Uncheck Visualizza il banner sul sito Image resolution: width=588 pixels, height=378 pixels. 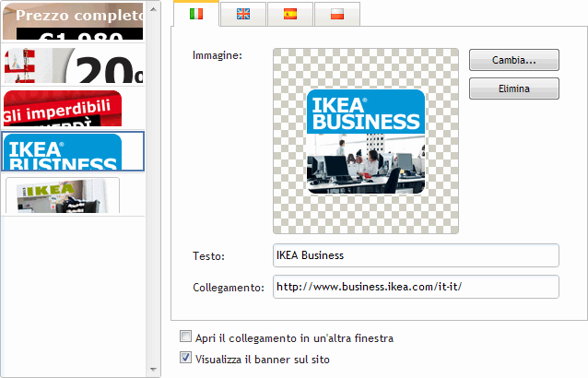click(185, 358)
